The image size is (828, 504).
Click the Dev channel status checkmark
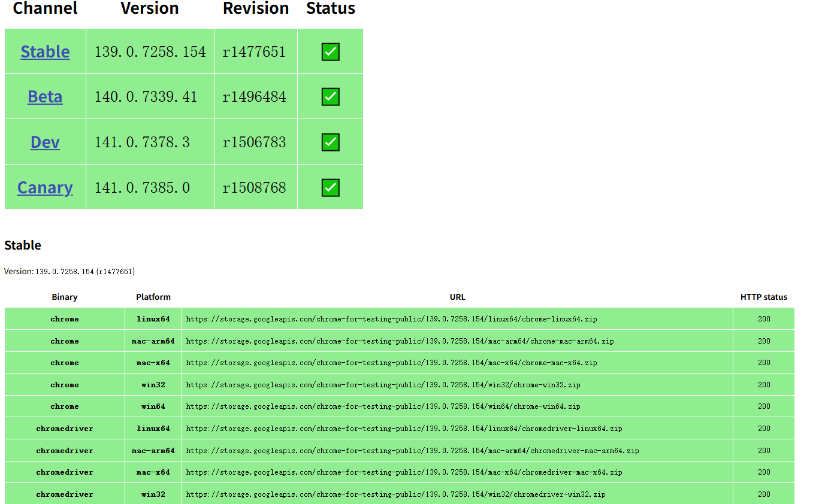click(x=330, y=142)
